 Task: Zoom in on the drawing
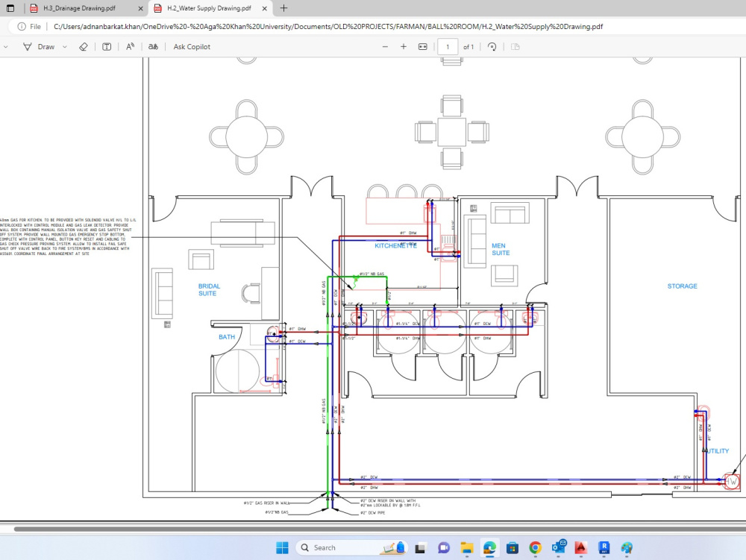(x=404, y=46)
